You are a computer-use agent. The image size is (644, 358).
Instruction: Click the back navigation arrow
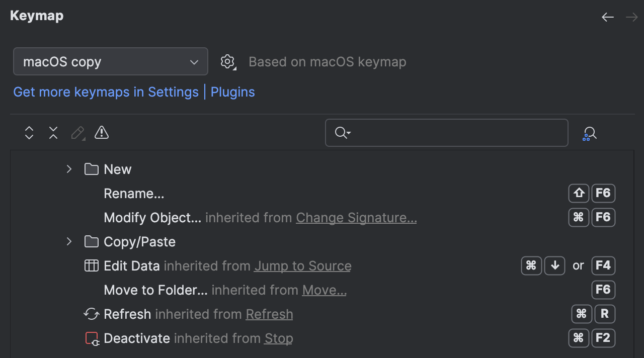point(607,17)
